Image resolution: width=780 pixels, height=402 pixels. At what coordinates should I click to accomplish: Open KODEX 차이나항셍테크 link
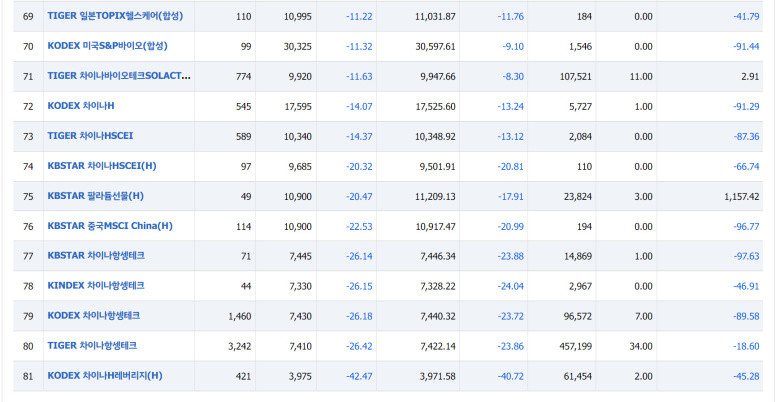pos(94,315)
